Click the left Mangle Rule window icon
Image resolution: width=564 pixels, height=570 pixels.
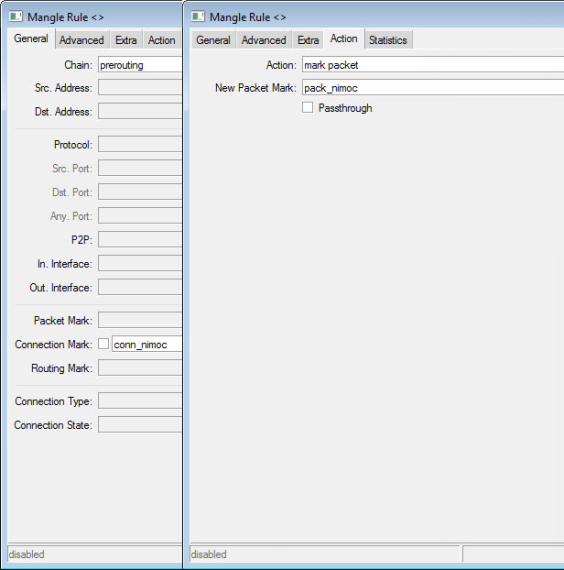16,17
